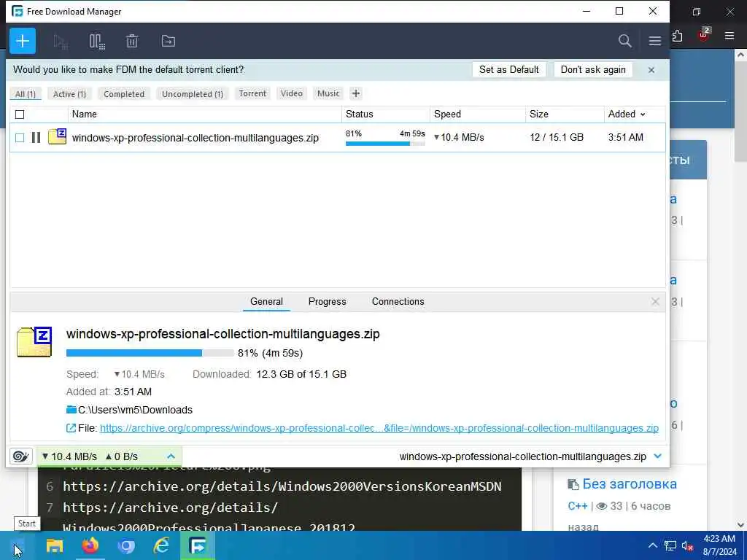
Task: Dismiss the default torrent client banner
Action: pos(651,70)
